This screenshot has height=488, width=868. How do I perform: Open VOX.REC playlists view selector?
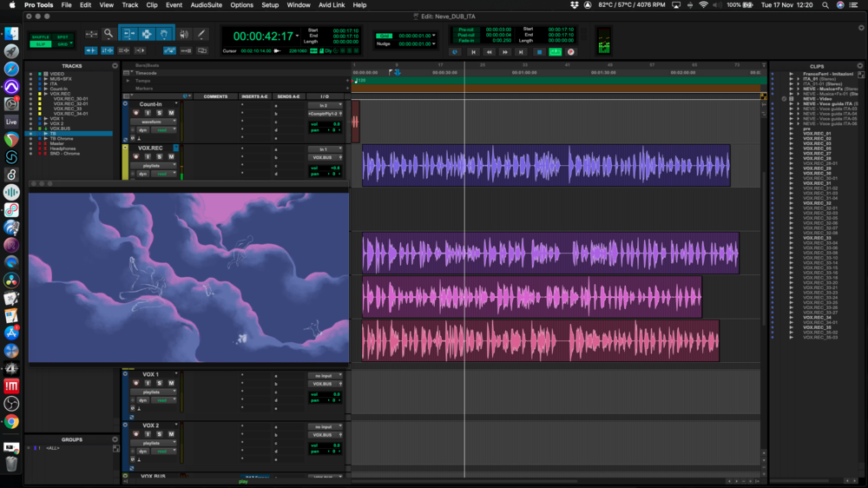(154, 166)
